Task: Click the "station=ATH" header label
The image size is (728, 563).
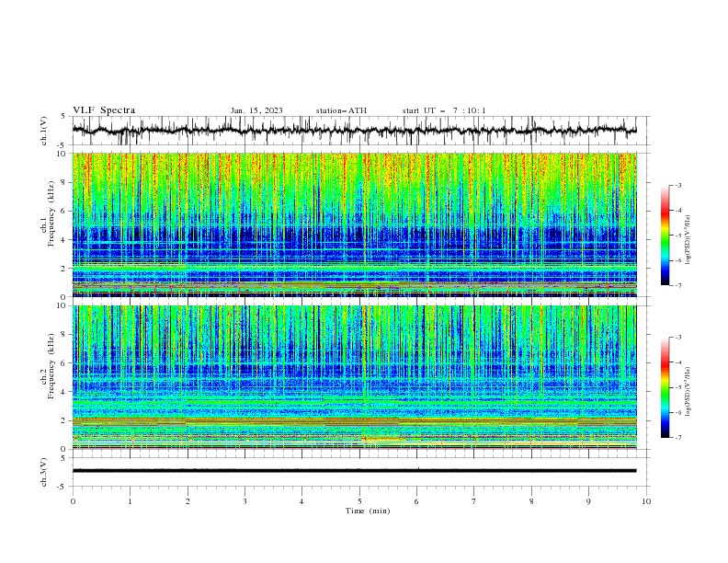Action: (341, 110)
